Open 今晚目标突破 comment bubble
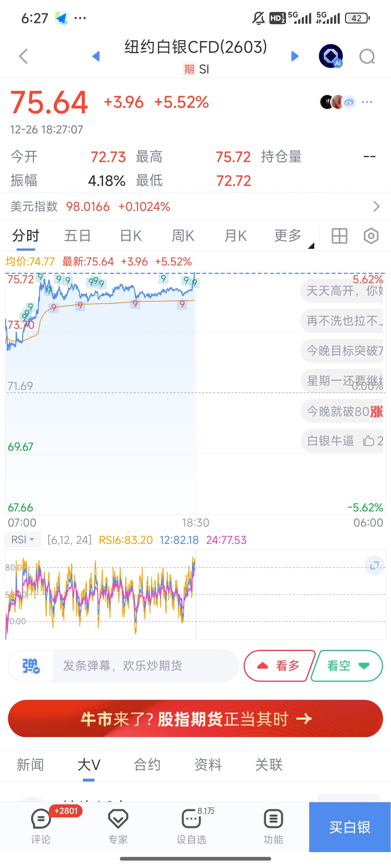The width and height of the screenshot is (391, 868). click(x=342, y=350)
